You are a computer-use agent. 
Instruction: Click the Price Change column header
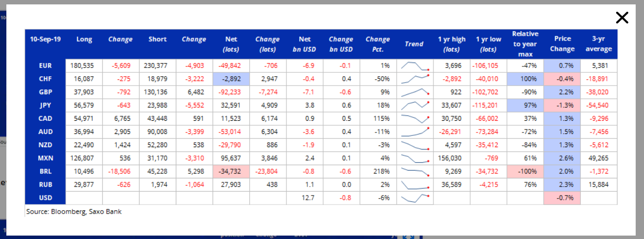pyautogui.click(x=562, y=44)
